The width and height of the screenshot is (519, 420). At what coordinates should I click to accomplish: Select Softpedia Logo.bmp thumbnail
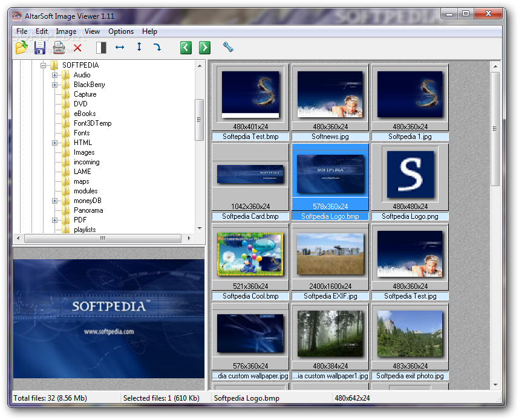pos(330,177)
